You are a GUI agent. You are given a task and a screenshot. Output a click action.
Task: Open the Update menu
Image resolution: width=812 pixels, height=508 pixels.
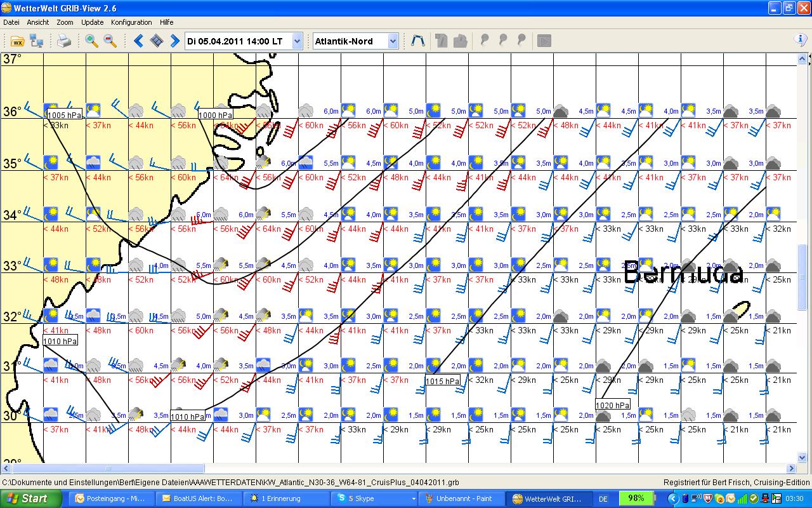[x=92, y=22]
